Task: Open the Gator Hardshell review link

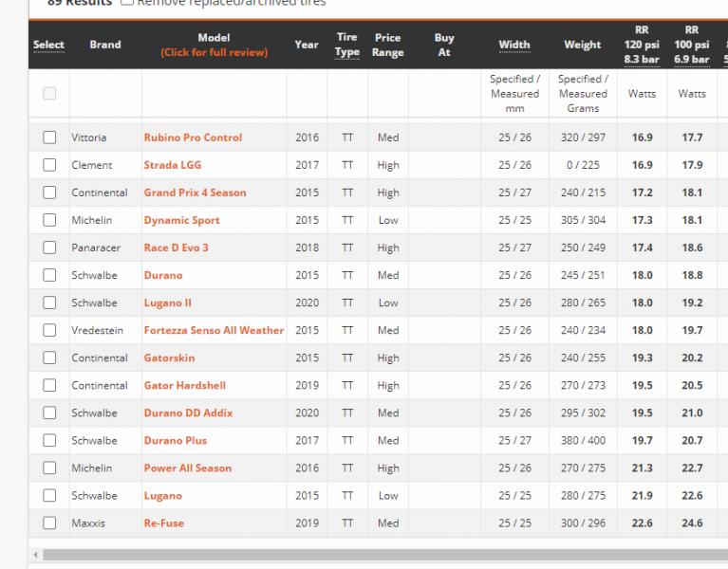Action: pos(184,386)
